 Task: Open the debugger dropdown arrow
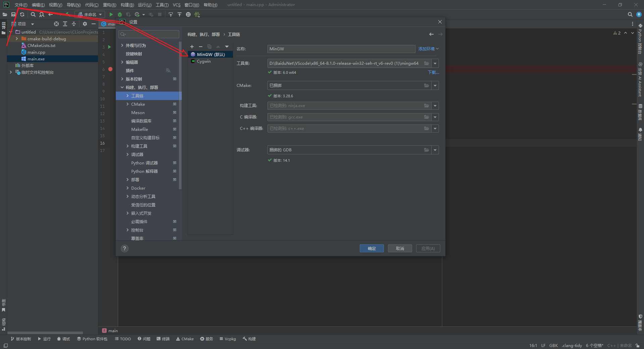tap(435, 150)
